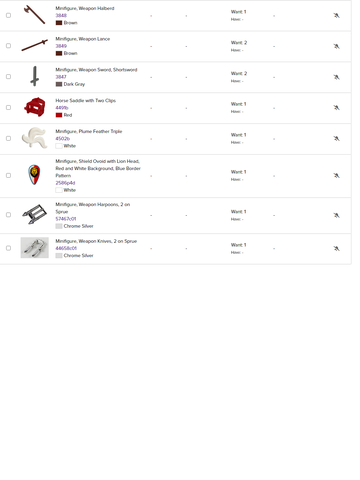Open the 4502b part link

tap(63, 138)
